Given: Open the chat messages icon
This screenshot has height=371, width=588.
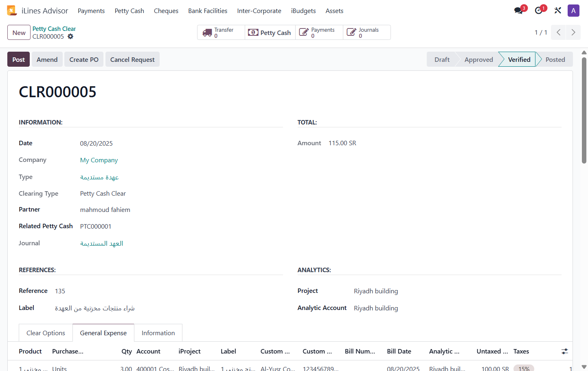Looking at the screenshot, I should [x=519, y=11].
